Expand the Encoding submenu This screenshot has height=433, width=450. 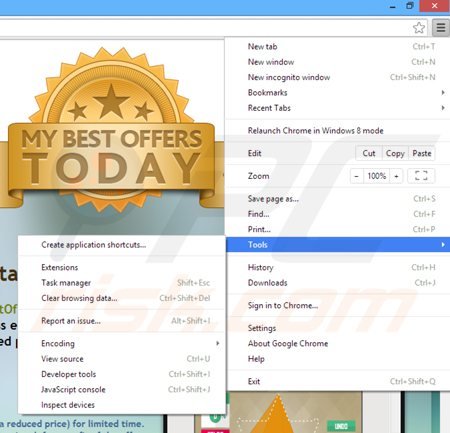[122, 343]
